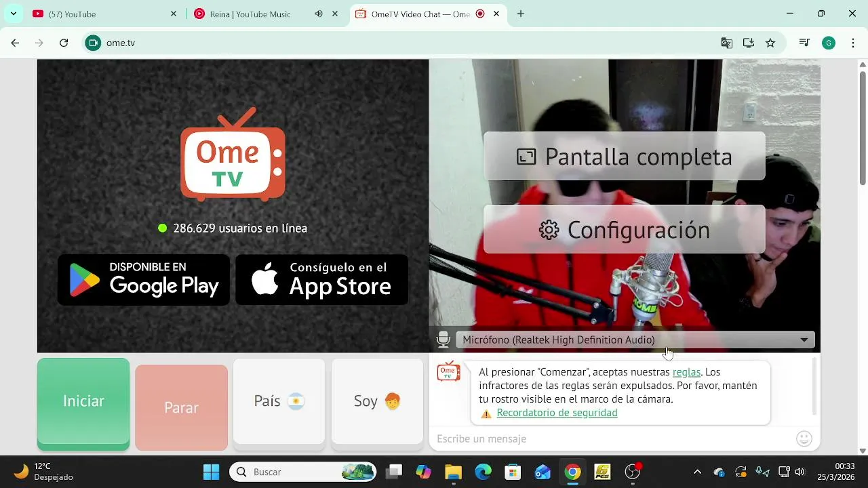Screen dimensions: 868x488
Task: Open the Windows Start menu
Action: [211, 472]
